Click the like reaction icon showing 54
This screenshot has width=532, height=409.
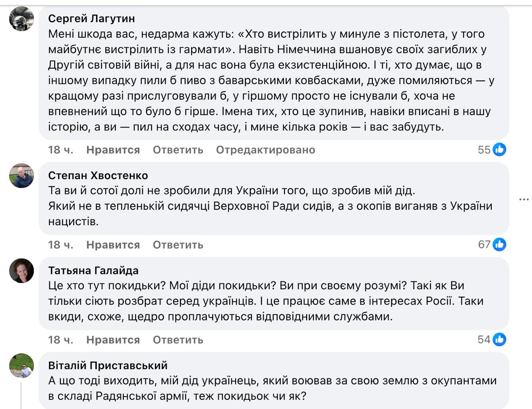pos(499,340)
